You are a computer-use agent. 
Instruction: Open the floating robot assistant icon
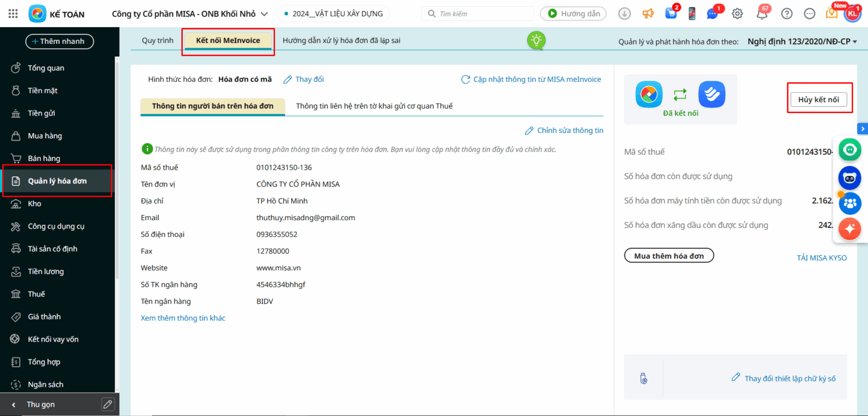[x=850, y=178]
